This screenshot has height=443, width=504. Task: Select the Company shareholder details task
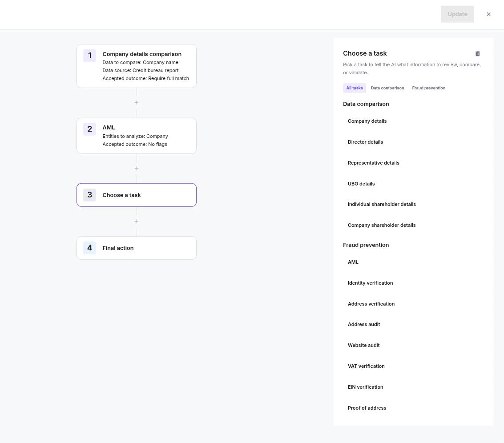pyautogui.click(x=381, y=225)
